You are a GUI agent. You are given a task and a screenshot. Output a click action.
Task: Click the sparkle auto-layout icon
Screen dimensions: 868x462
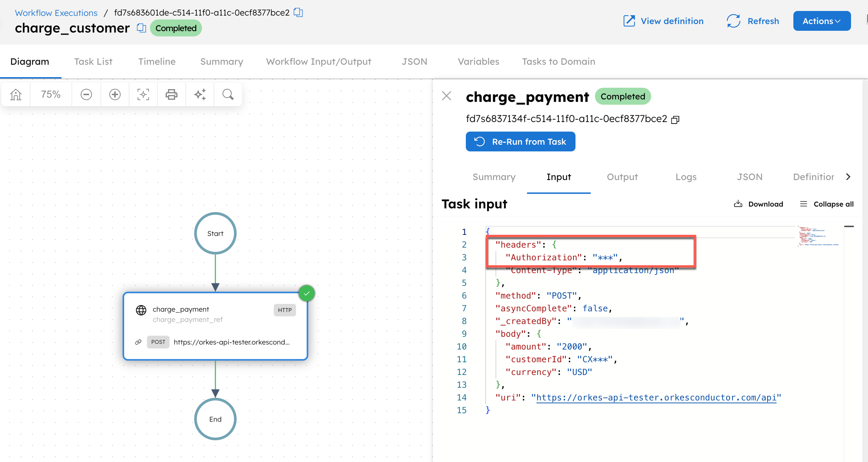click(200, 94)
